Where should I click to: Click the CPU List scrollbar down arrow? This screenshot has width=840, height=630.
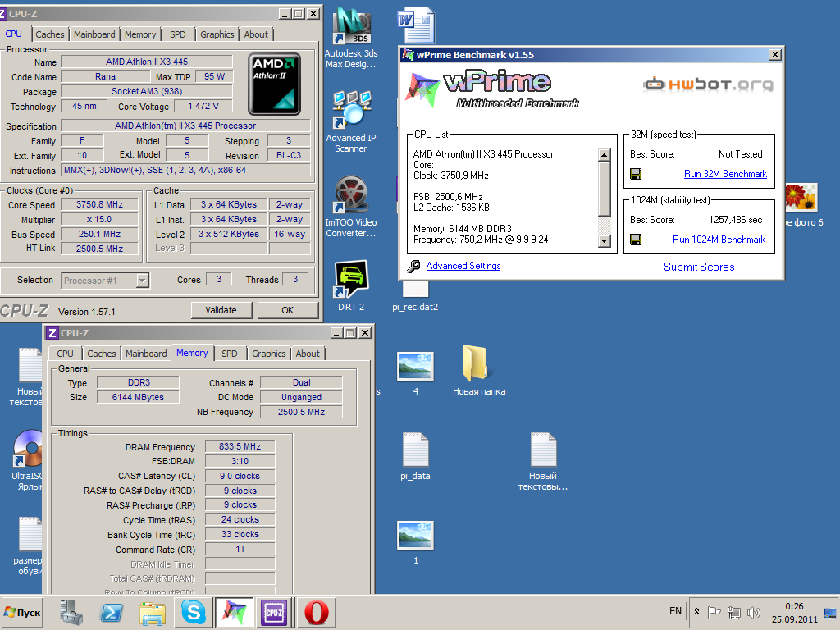point(605,241)
